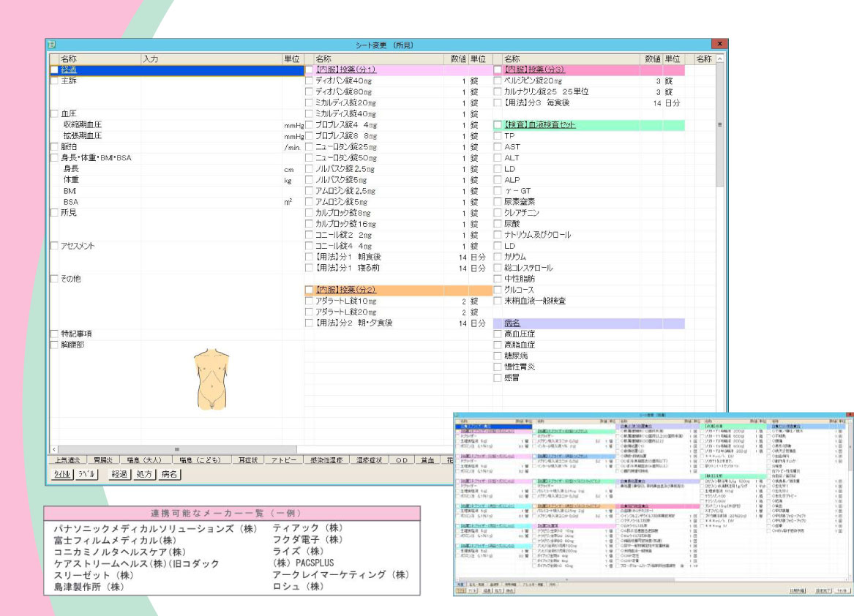This screenshot has height=616, width=854.
Task: Click the horizontal scrollbar left arrow
Action: (x=54, y=448)
